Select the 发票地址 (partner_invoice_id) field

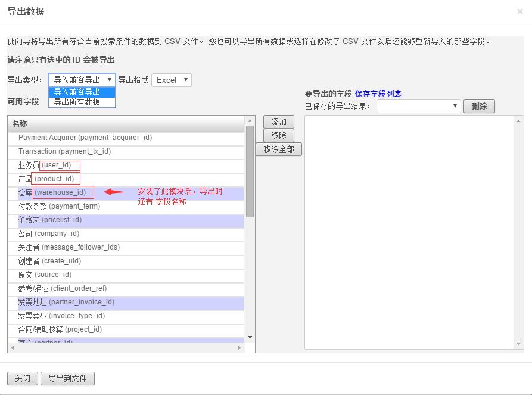point(66,302)
